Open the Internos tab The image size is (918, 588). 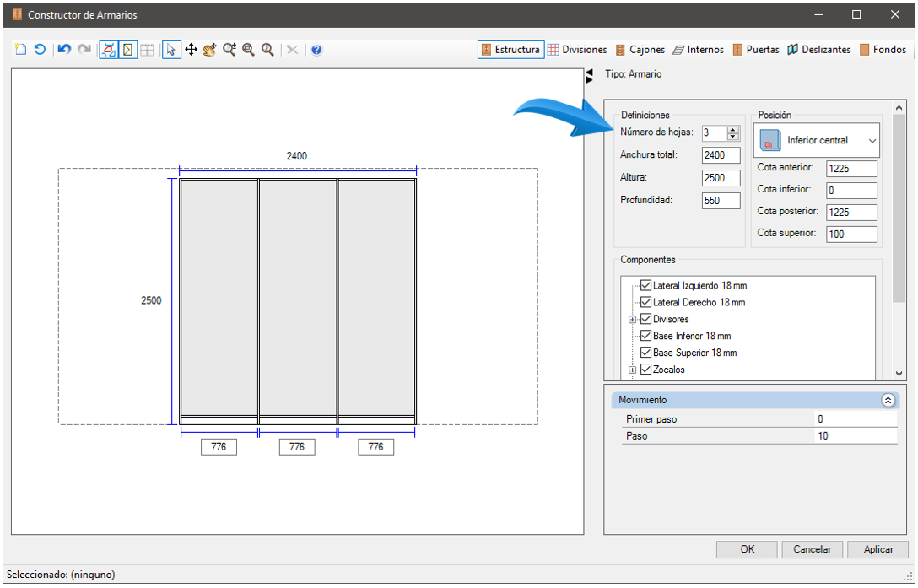point(699,50)
